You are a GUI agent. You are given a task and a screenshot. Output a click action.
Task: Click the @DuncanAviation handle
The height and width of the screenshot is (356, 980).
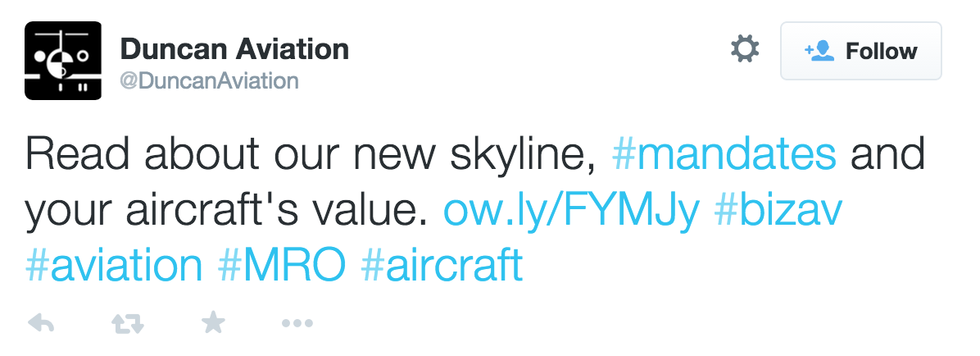(x=209, y=80)
